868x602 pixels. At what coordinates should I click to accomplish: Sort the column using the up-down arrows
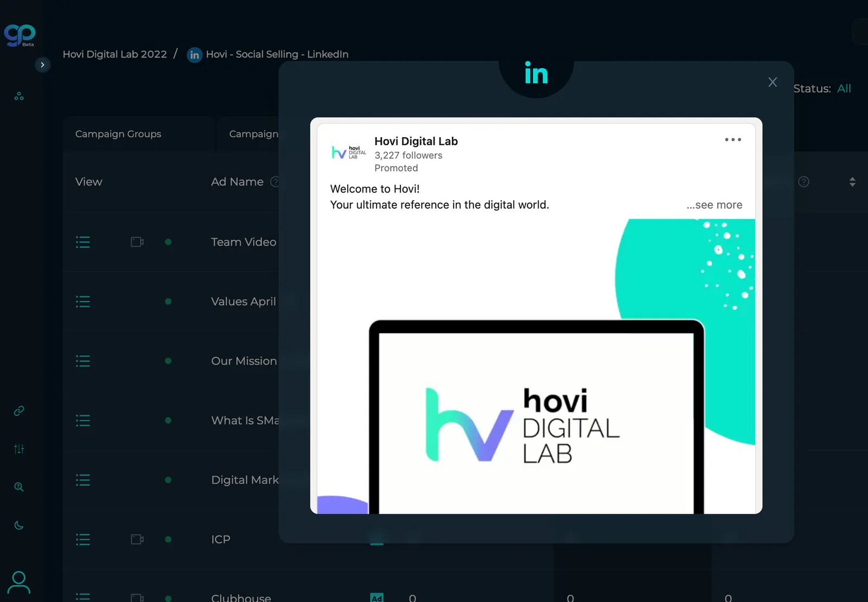[x=852, y=182]
